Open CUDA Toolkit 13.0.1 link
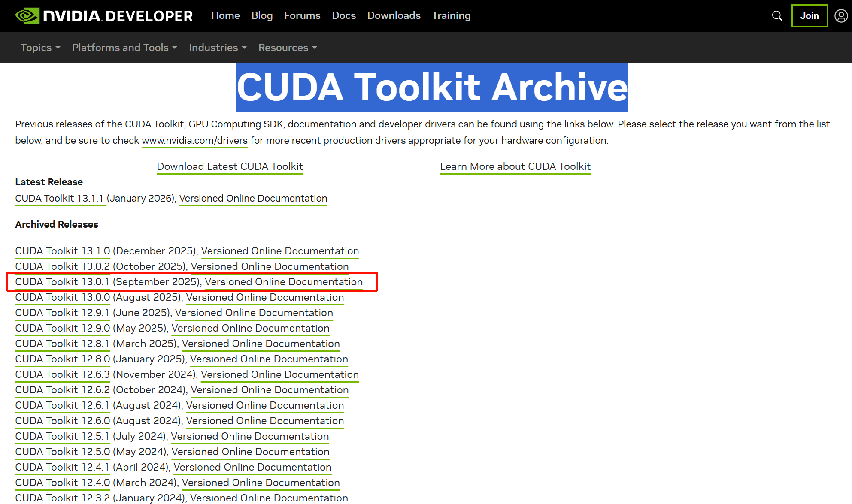The height and width of the screenshot is (504, 852). click(x=63, y=282)
